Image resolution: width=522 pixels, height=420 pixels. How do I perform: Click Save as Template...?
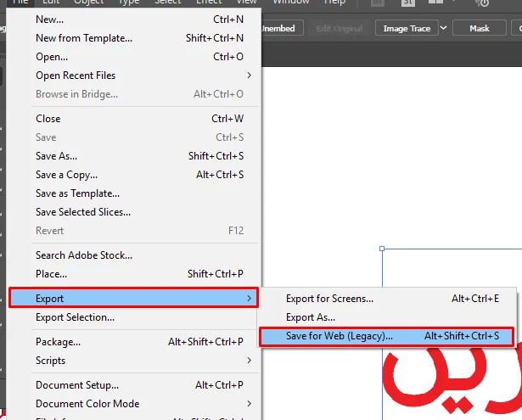133,193
